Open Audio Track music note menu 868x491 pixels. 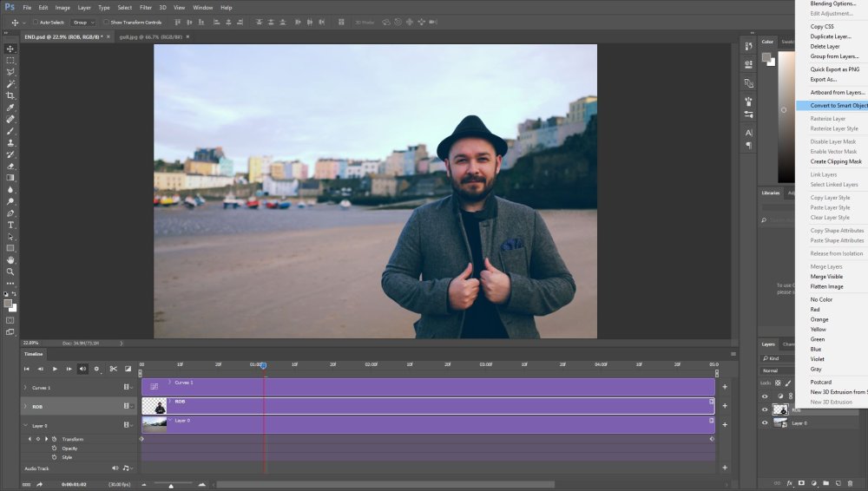click(x=127, y=468)
